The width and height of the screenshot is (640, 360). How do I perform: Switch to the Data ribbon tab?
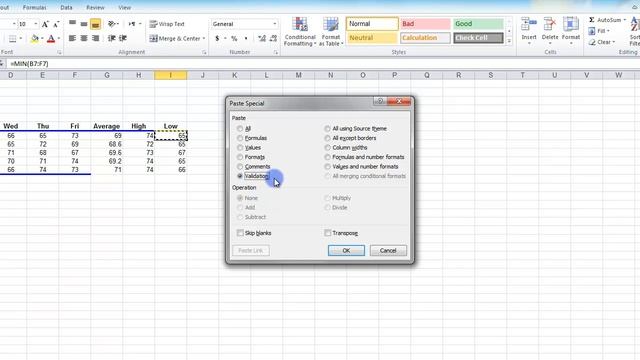66,7
